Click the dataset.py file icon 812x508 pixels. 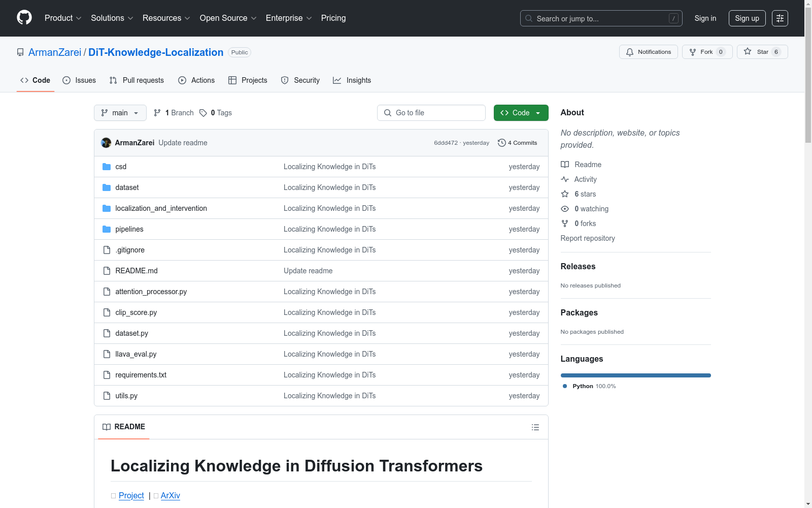click(107, 333)
